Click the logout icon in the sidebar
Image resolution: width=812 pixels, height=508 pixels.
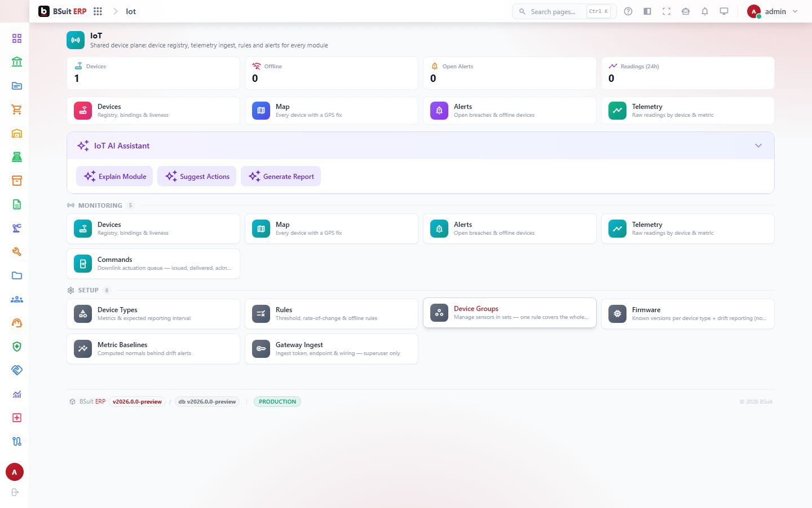pos(15,492)
